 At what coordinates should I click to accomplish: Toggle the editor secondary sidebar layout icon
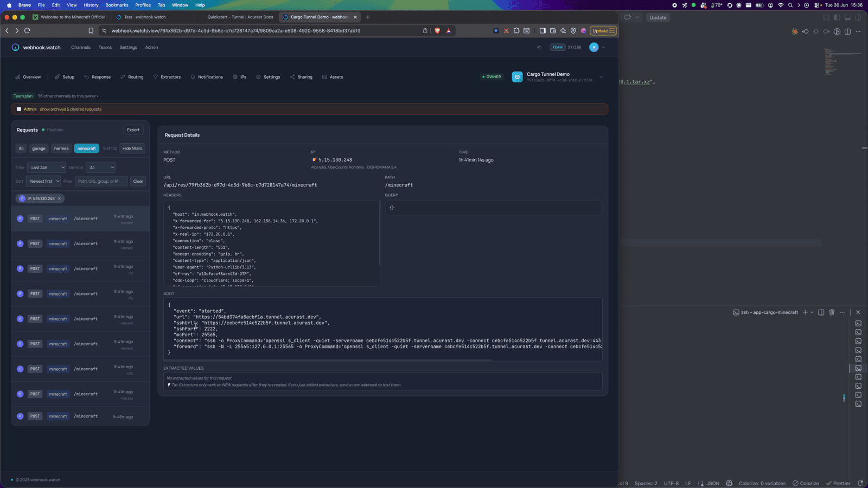click(x=858, y=17)
